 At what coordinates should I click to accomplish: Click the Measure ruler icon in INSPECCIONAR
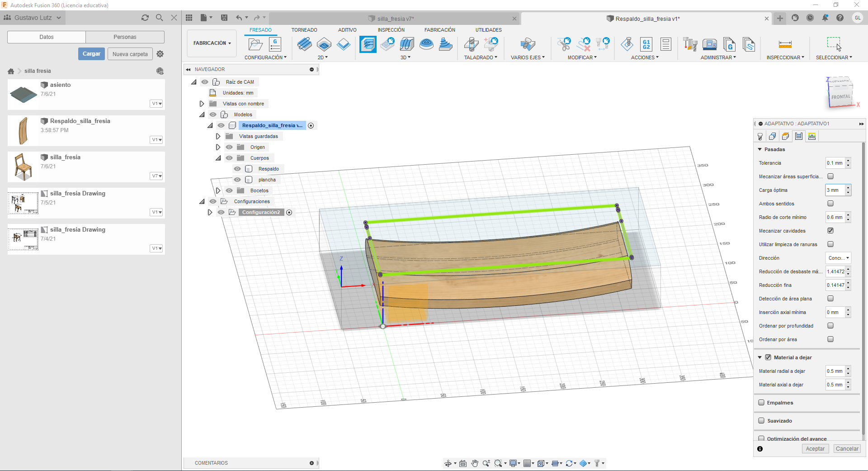785,44
